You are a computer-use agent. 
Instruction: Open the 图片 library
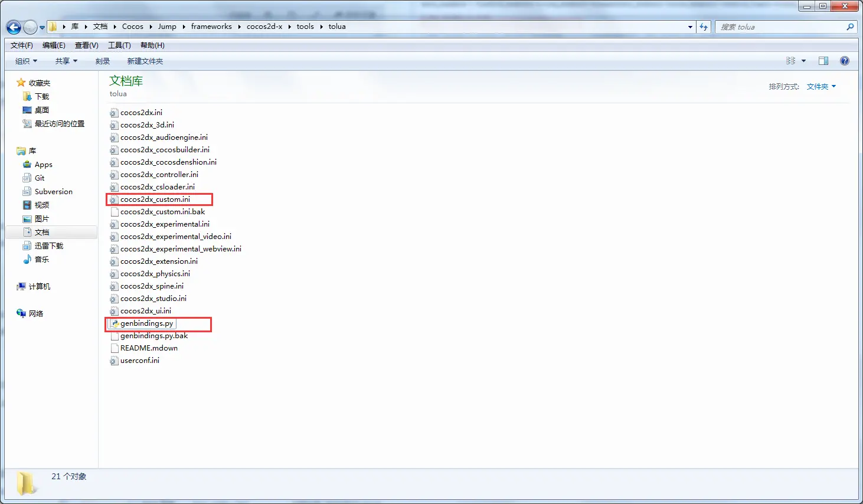[x=42, y=219]
